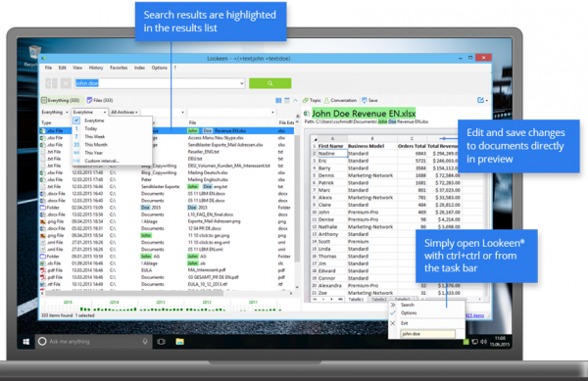Click the 2013 timeline histogram marker

(161, 303)
